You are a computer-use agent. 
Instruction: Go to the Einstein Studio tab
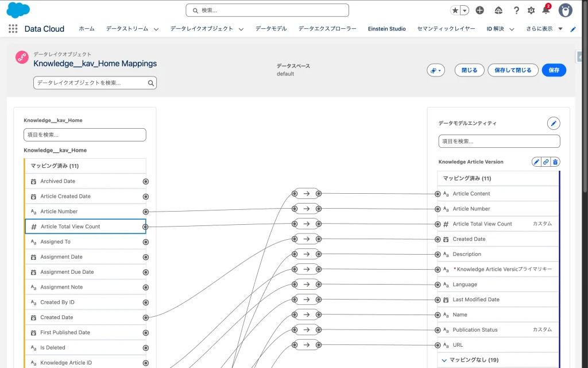[386, 29]
